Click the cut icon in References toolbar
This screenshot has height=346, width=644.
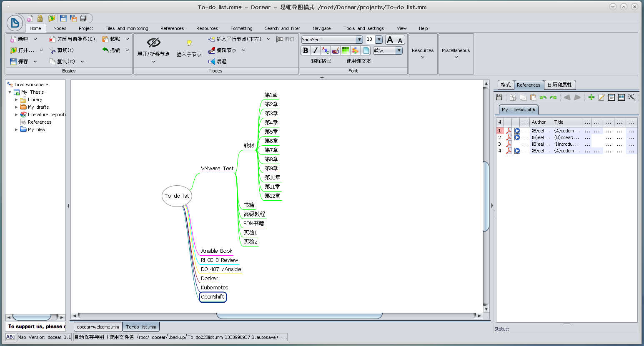513,97
